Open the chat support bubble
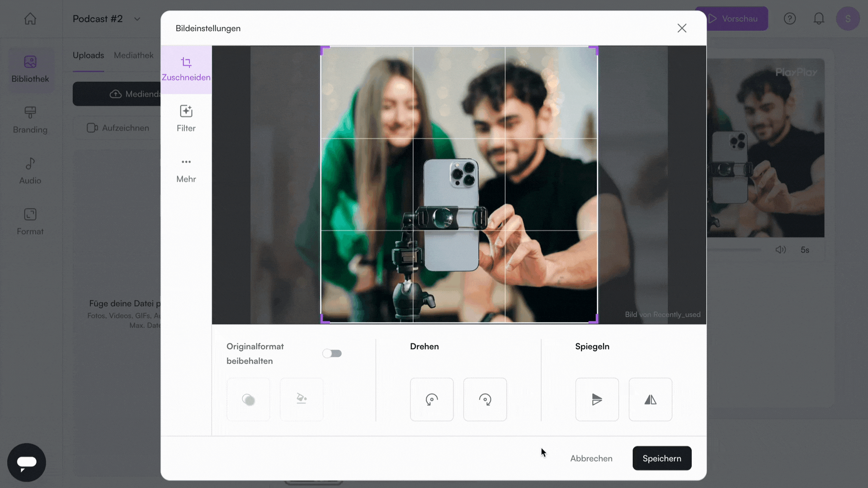Screen dimensions: 868x488 pos(27,462)
